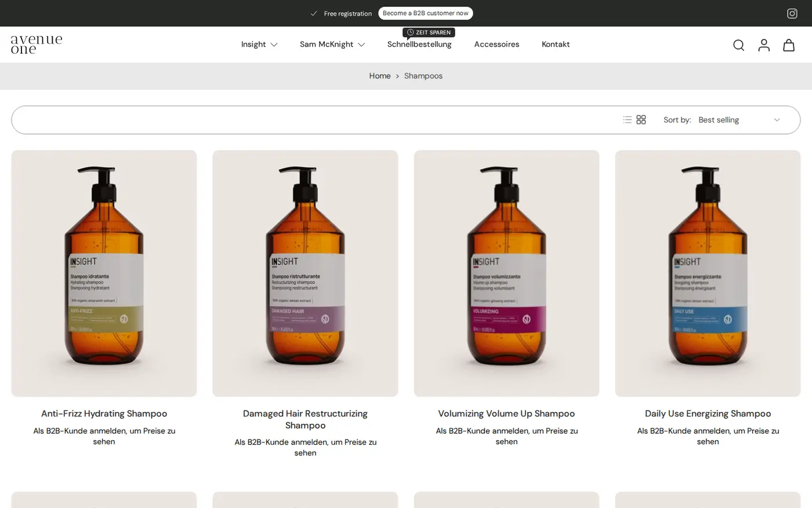The height and width of the screenshot is (508, 812).
Task: Click the Damaged Hair shampoo bottle image
Action: coord(305,273)
